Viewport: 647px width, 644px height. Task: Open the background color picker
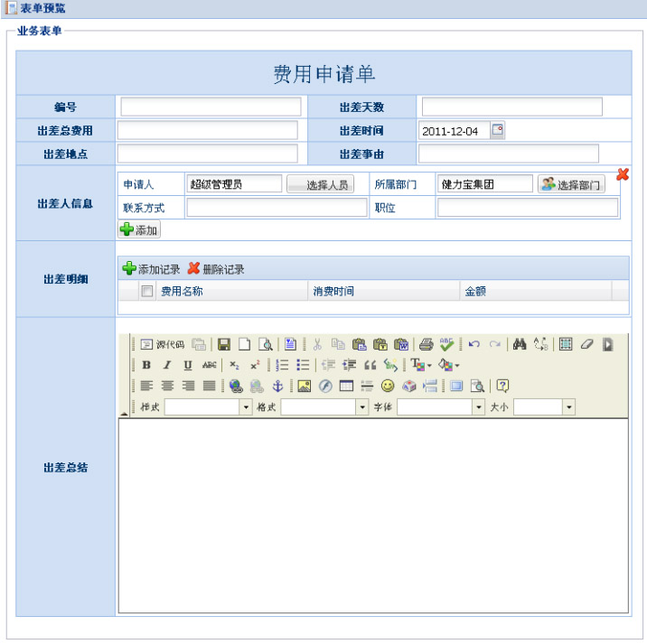click(448, 365)
